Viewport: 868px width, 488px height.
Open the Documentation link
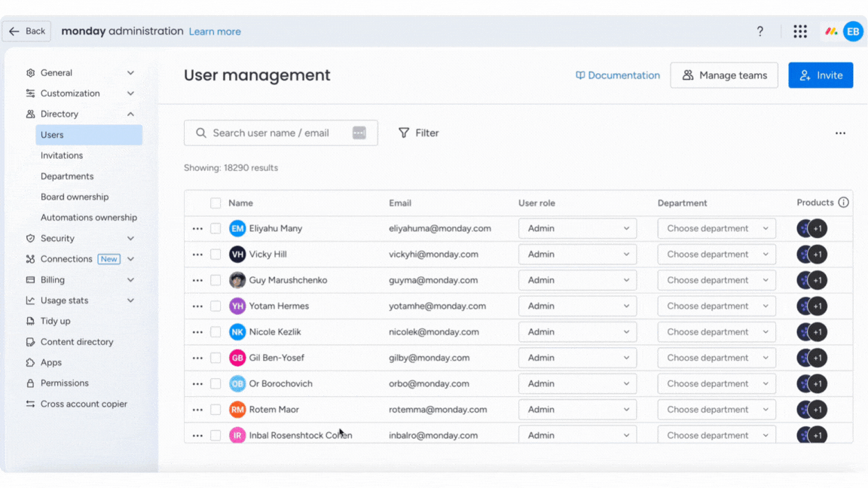pyautogui.click(x=618, y=75)
